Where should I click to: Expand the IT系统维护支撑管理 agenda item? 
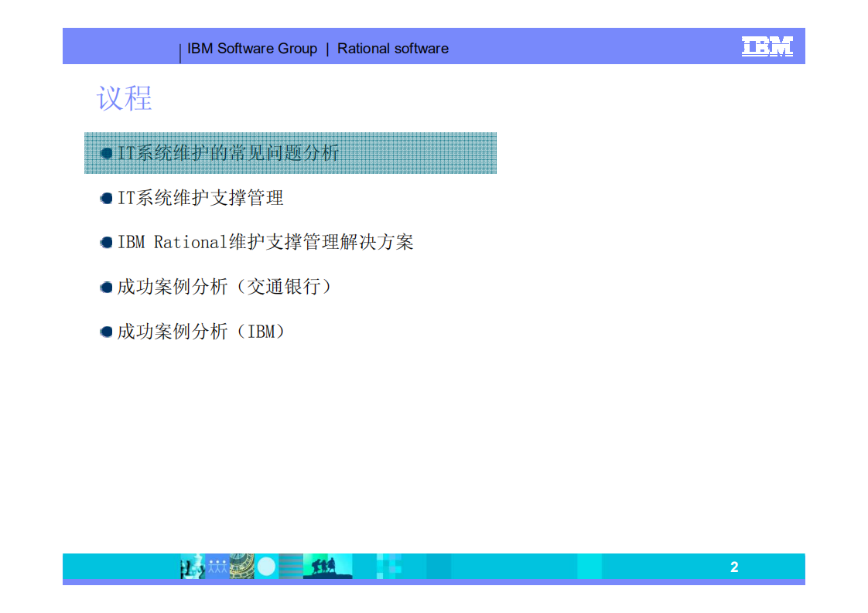(200, 198)
